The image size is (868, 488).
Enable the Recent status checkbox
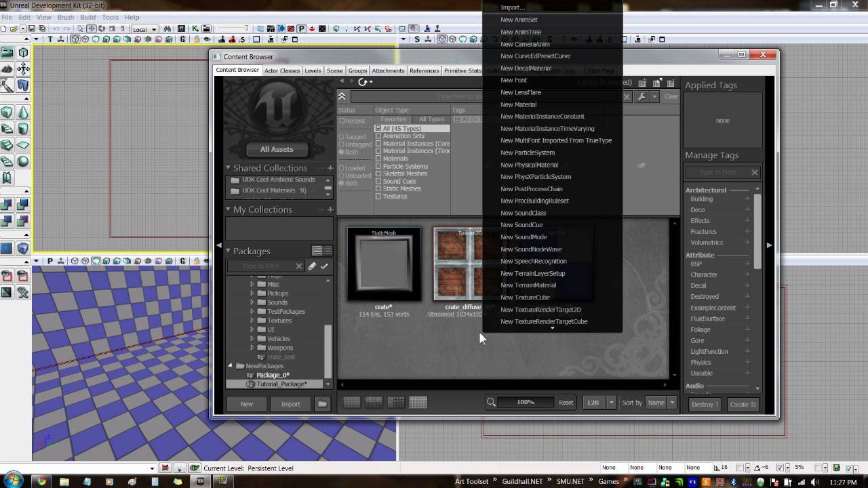342,121
